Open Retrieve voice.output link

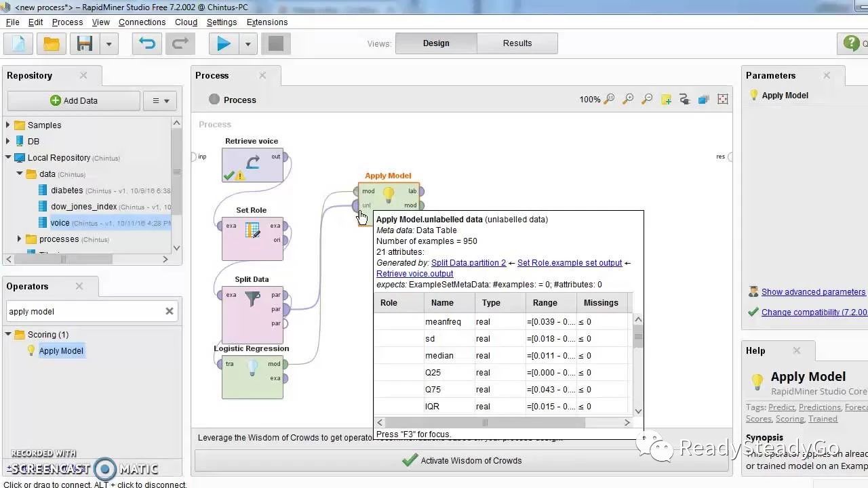[x=415, y=274]
